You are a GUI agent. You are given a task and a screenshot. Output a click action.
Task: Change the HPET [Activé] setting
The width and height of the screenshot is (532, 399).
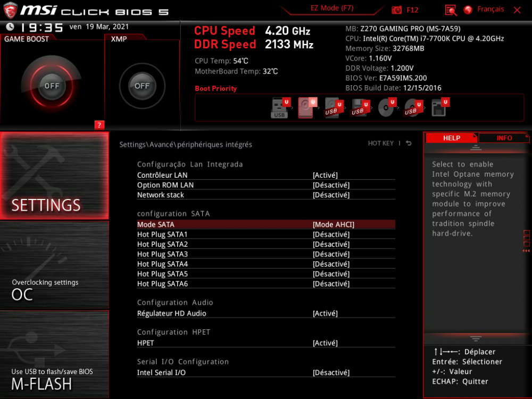325,343
